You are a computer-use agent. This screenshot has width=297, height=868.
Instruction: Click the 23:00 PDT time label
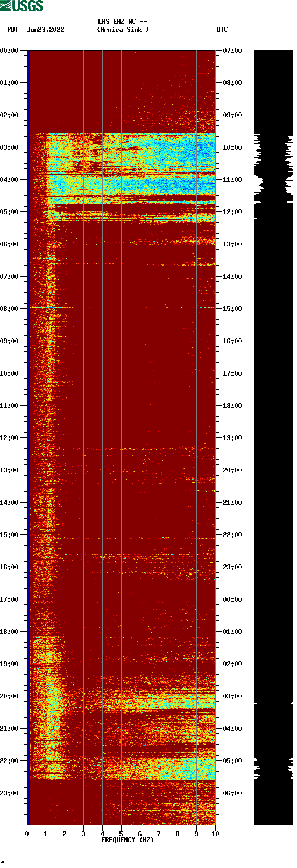coord(9,793)
